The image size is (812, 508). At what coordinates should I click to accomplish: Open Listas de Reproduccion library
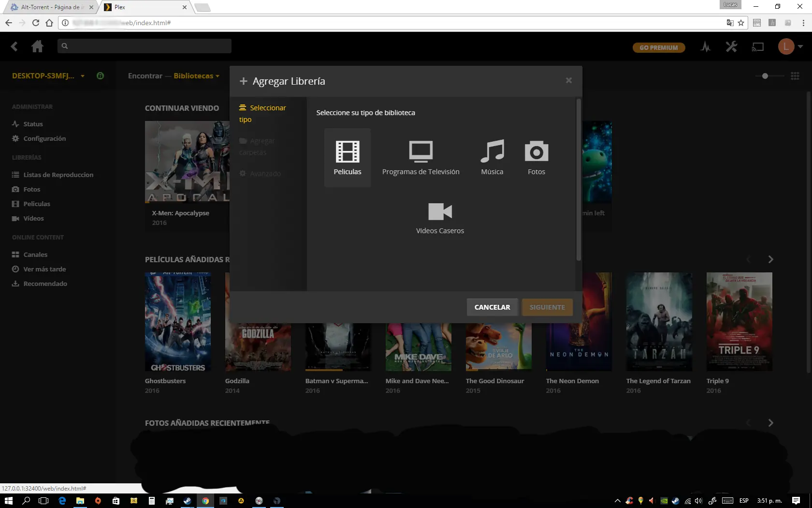point(52,175)
